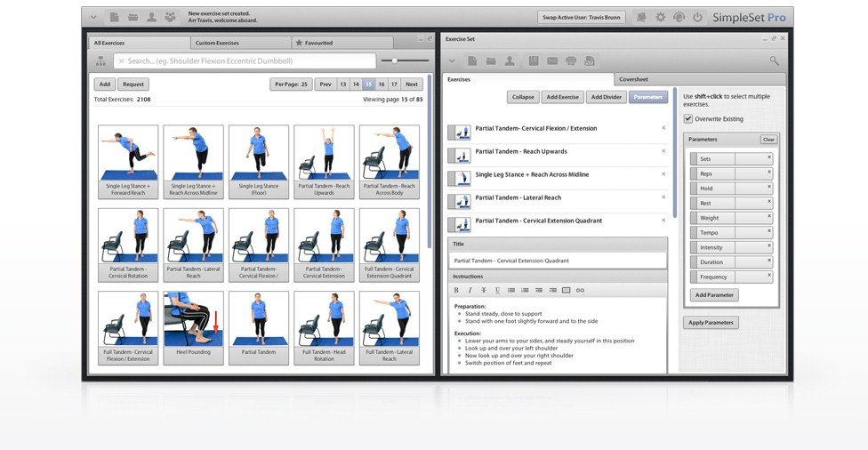Image resolution: width=868 pixels, height=450 pixels.
Task: Toggle italic in Instructions toolbar
Action: click(x=470, y=290)
